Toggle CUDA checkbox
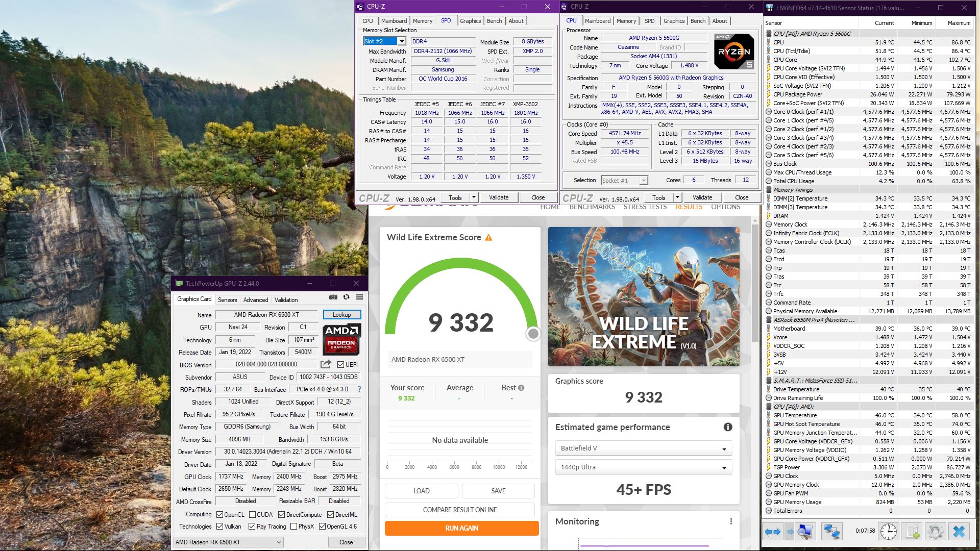 (252, 514)
